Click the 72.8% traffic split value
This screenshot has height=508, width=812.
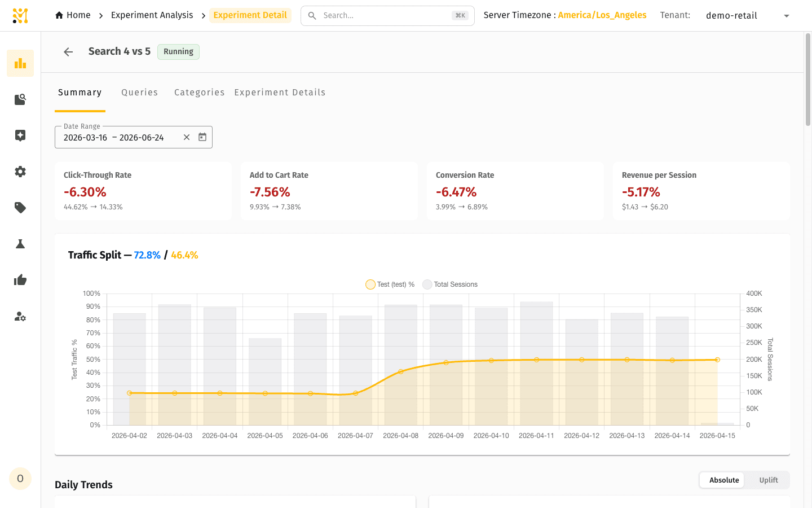[147, 255]
